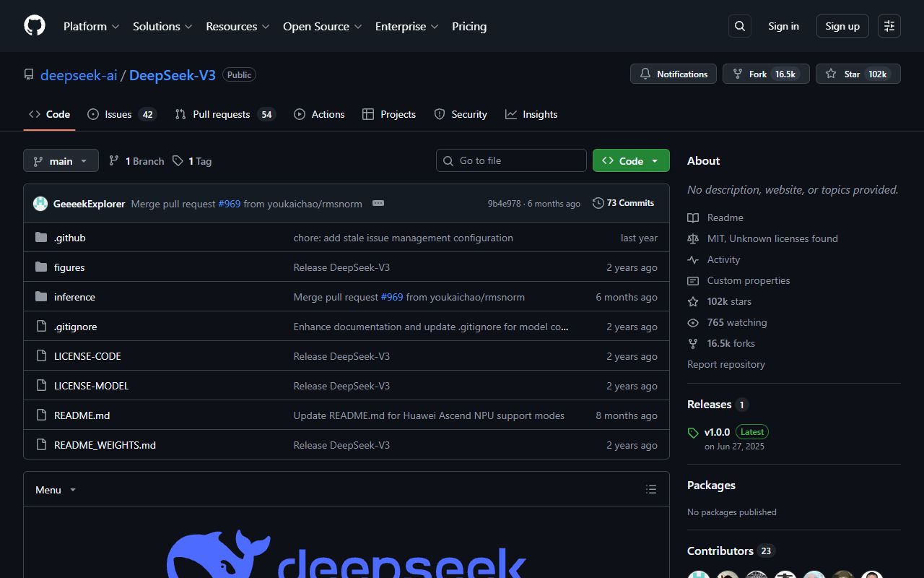
Task: Open the README outline list icon
Action: (x=651, y=489)
